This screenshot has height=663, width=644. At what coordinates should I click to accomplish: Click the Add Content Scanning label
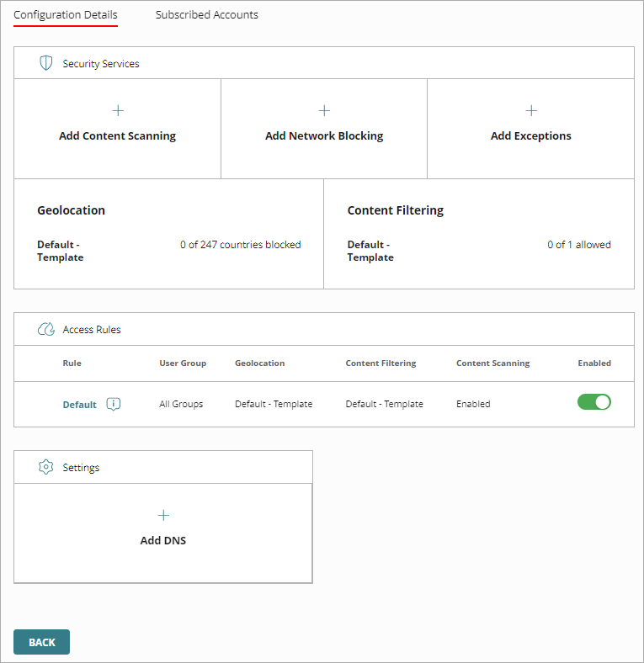point(118,135)
